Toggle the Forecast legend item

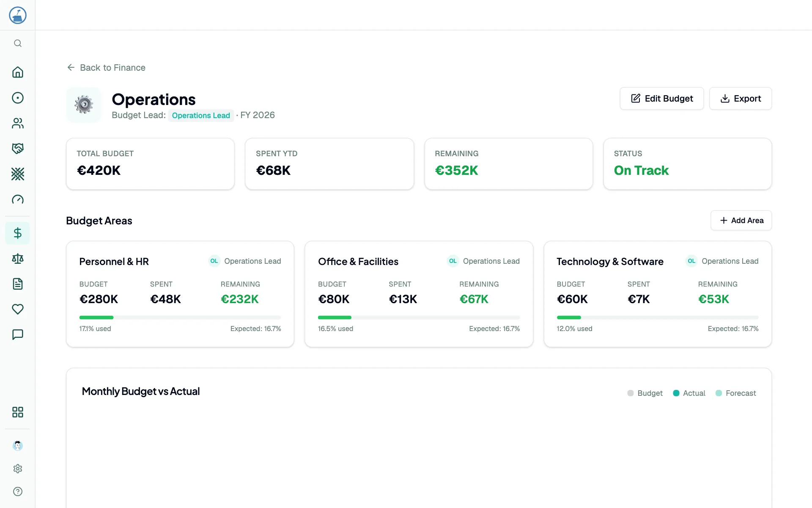point(735,393)
